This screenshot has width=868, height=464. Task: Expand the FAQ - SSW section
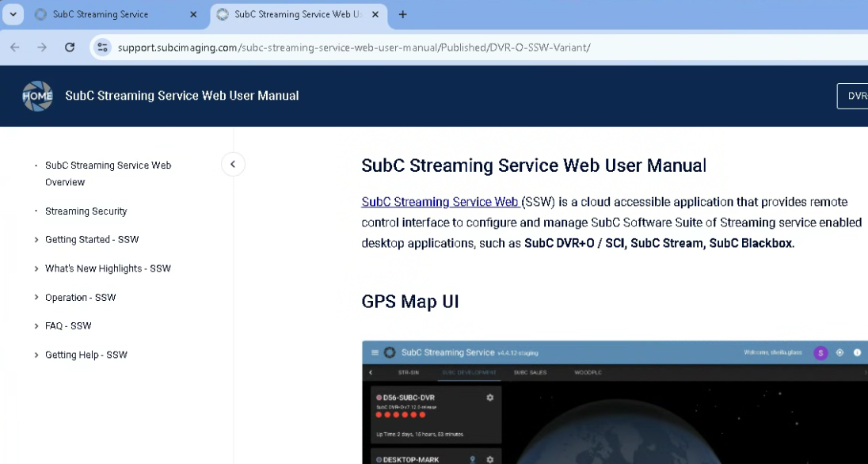[x=36, y=326]
